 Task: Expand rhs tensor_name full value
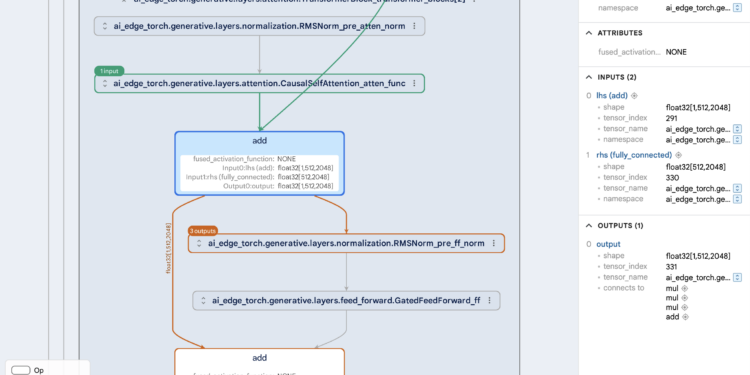(737, 188)
